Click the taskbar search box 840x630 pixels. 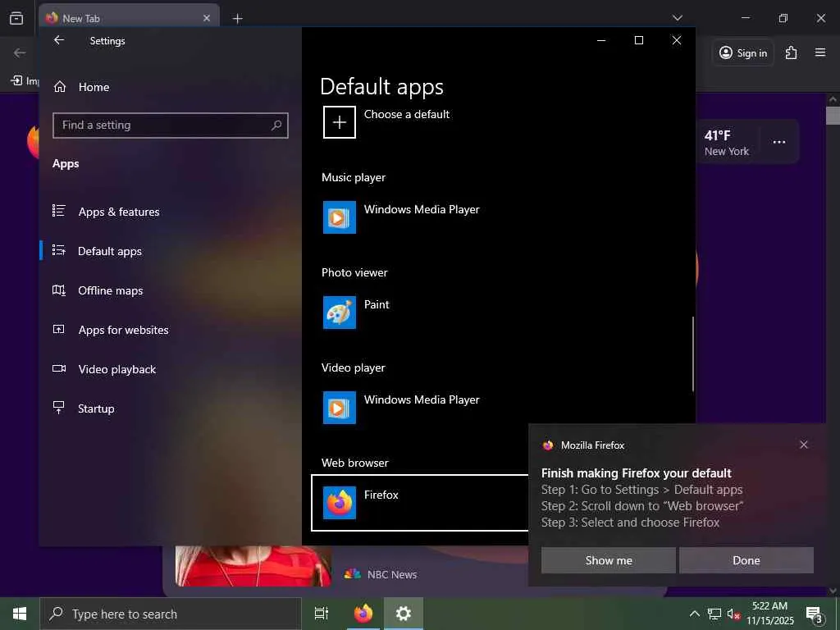(171, 614)
